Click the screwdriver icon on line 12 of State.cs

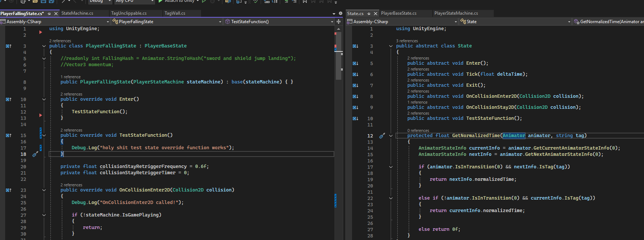pos(382,136)
